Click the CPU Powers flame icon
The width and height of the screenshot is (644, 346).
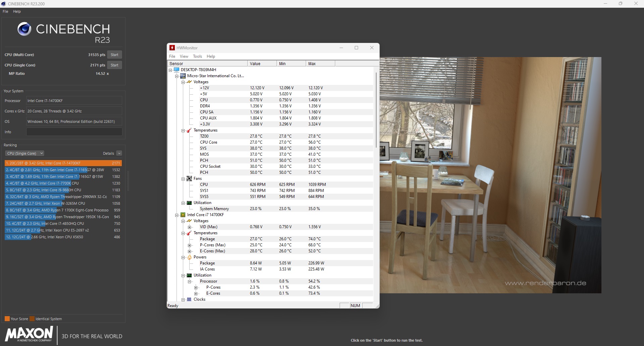pos(189,257)
